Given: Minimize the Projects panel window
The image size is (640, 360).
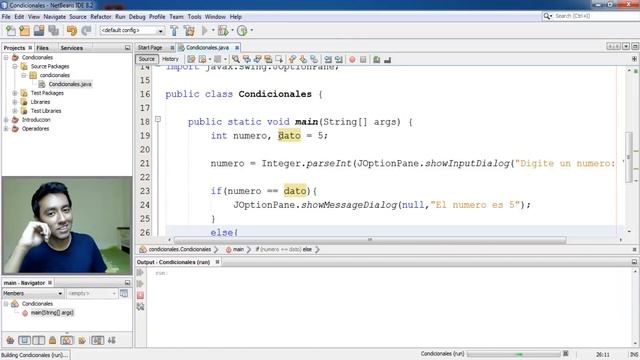Looking at the screenshot, I should (x=127, y=48).
